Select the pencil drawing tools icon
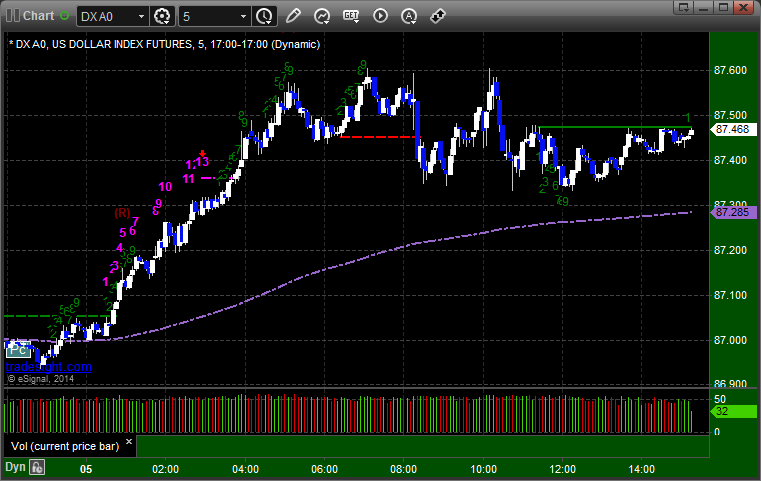This screenshot has height=481, width=761. pyautogui.click(x=293, y=16)
